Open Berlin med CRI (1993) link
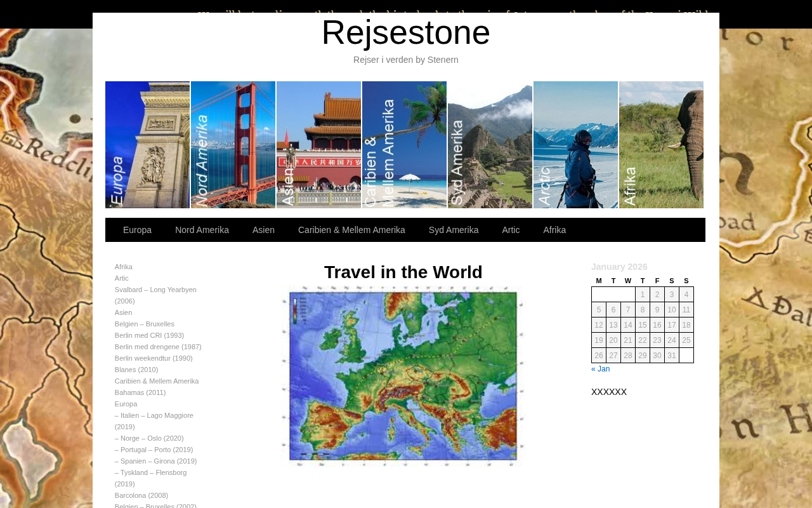This screenshot has height=508, width=812. coord(149,335)
